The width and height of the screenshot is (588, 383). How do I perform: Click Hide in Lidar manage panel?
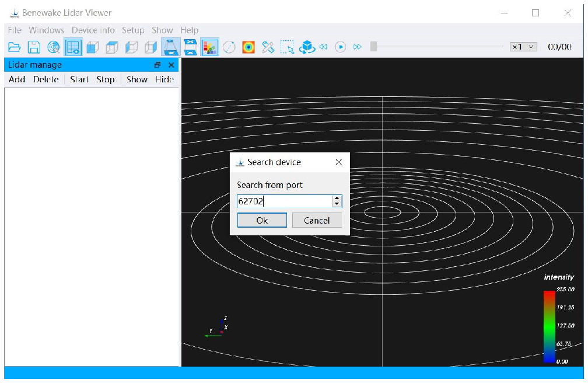164,79
